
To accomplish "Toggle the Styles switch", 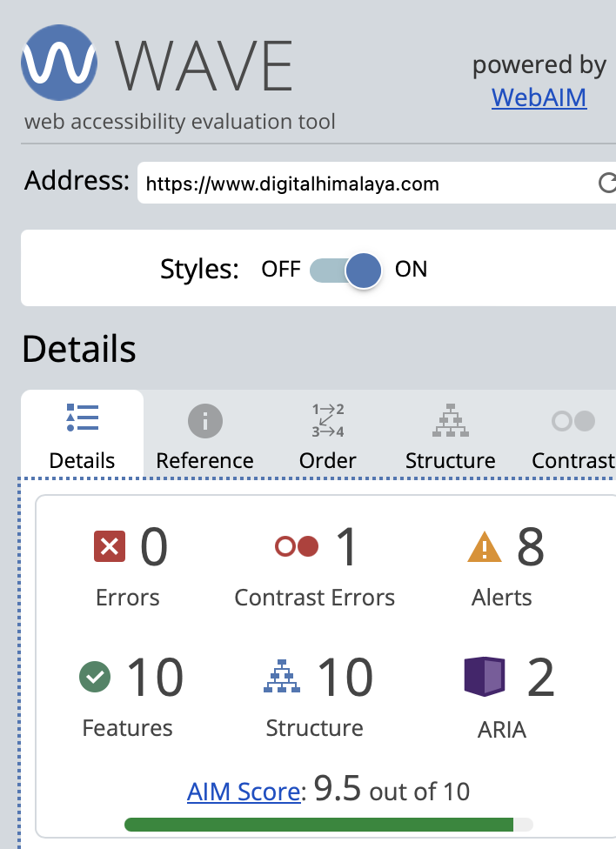I will [x=345, y=271].
